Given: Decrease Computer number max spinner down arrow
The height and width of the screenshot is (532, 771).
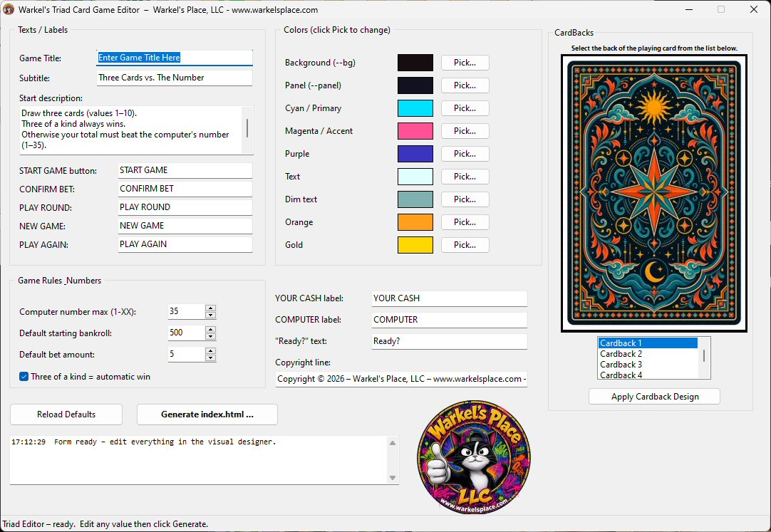Looking at the screenshot, I should tap(210, 315).
